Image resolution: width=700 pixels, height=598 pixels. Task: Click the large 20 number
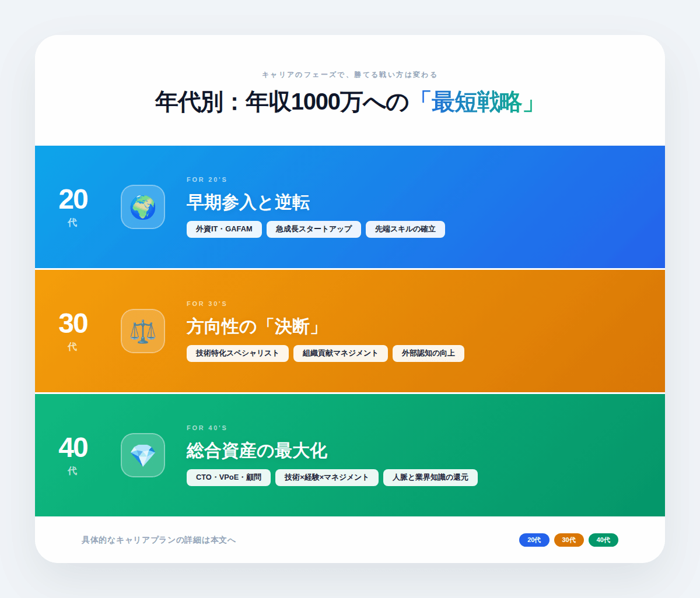tap(73, 200)
